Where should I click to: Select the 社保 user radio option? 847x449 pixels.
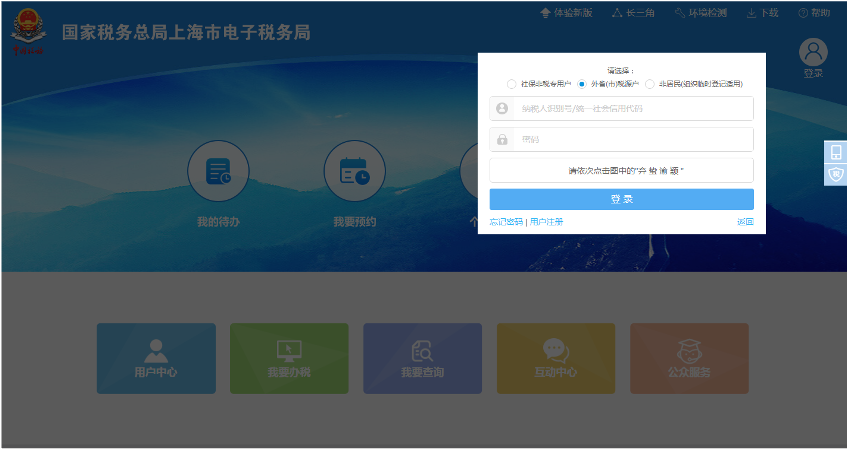[x=511, y=84]
